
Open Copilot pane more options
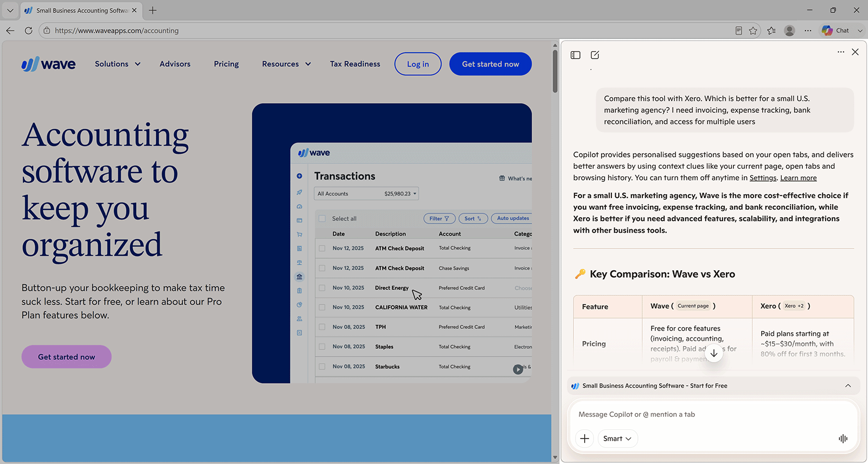(841, 52)
